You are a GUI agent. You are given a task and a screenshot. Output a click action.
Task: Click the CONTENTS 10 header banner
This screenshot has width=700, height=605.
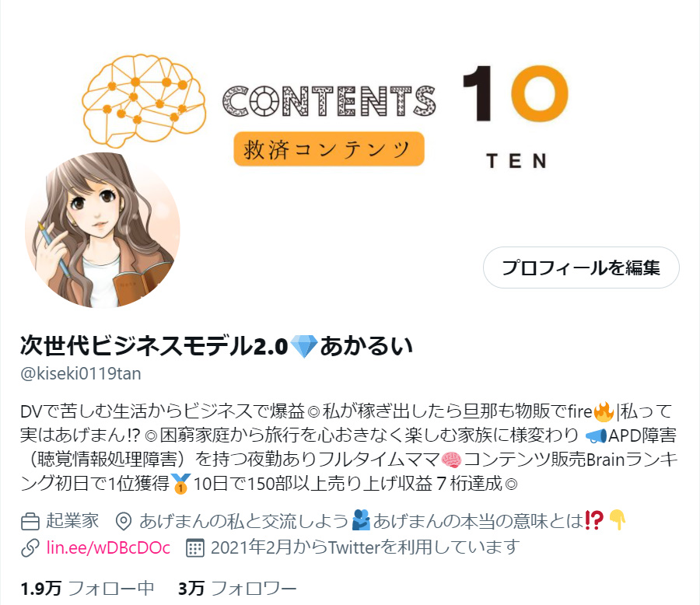point(350,112)
